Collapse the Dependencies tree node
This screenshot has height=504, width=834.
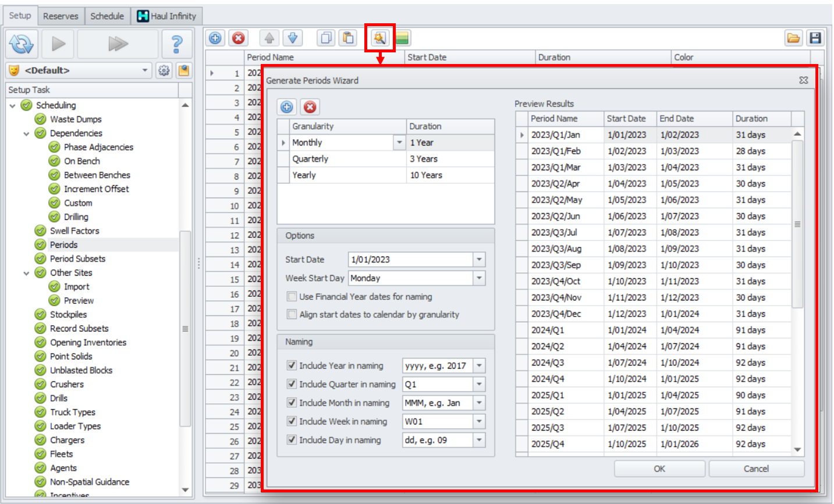tap(26, 134)
